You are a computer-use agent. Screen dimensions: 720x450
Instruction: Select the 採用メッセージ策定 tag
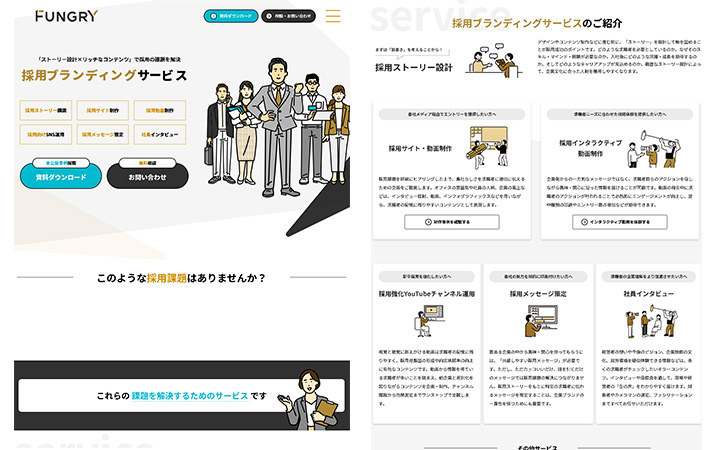[102, 135]
